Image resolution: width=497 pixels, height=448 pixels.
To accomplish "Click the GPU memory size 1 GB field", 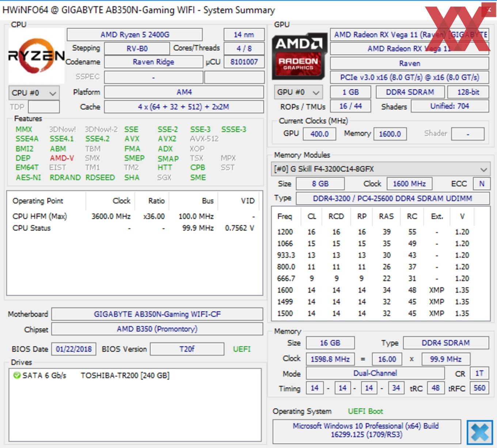I will [350, 92].
